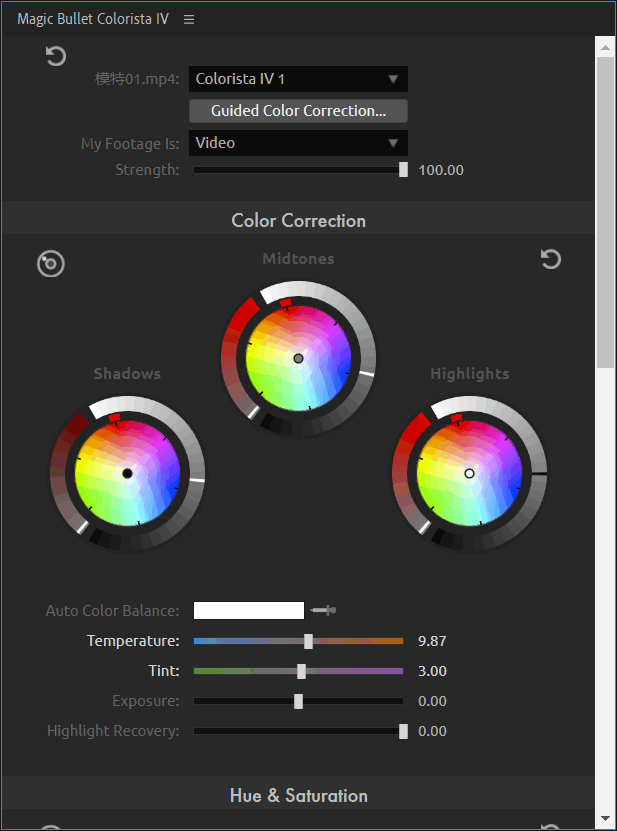Viewport: 617px width, 831px height.
Task: Click the Highlights wheel label
Action: (x=470, y=374)
